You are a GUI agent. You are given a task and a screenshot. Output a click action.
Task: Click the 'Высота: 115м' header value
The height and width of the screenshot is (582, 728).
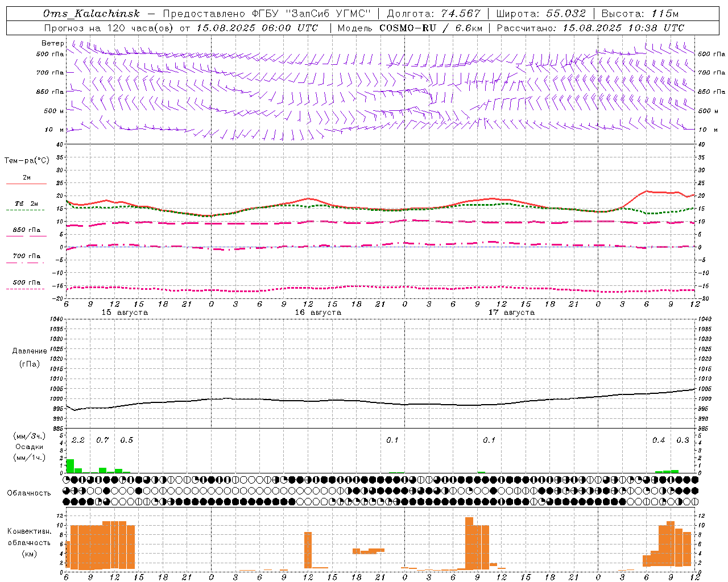pos(640,14)
